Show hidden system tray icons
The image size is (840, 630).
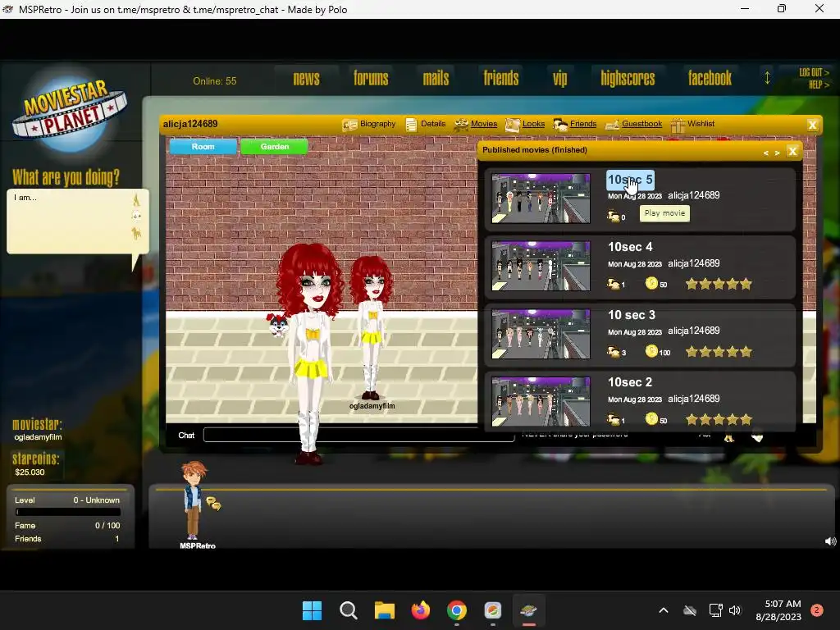(x=663, y=610)
